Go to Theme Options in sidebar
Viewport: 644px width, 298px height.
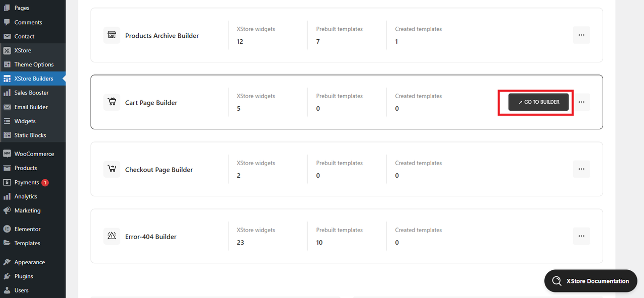pyautogui.click(x=34, y=64)
